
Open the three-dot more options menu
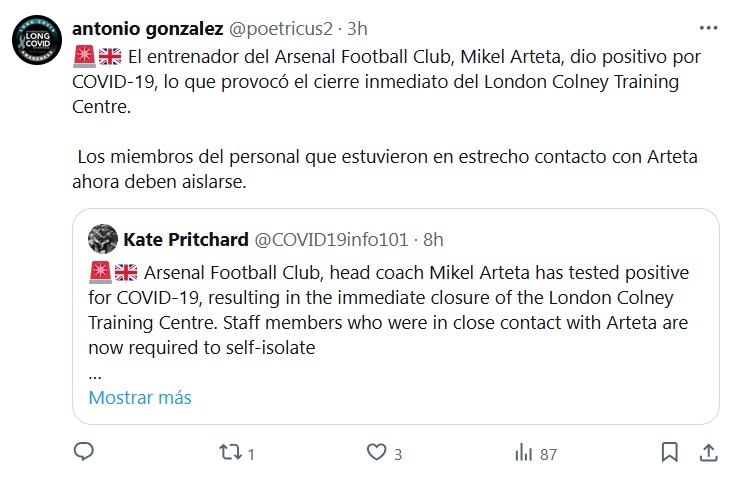(708, 28)
